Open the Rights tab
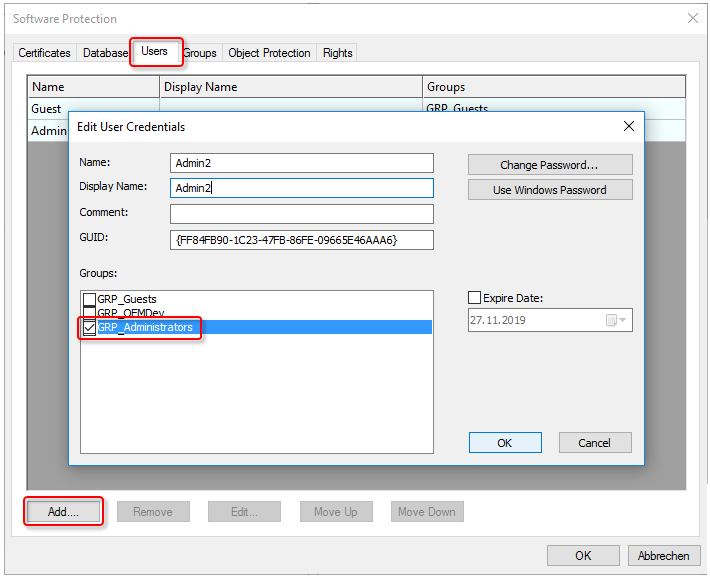710x578 pixels. click(337, 53)
